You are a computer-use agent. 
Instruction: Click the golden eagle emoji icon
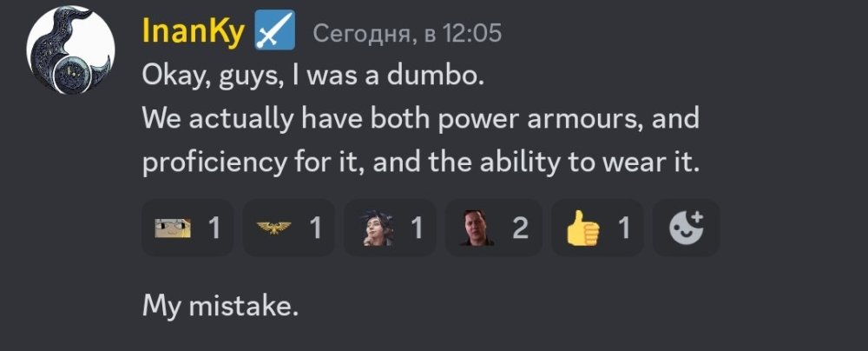273,228
